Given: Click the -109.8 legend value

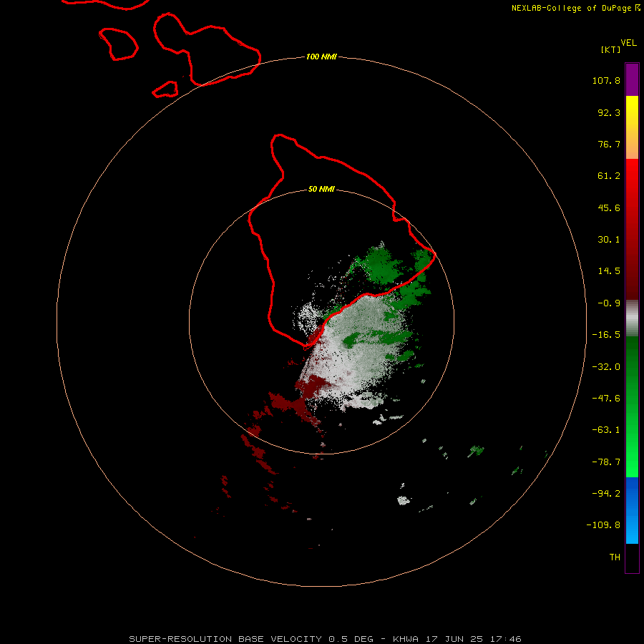Looking at the screenshot, I should pos(603,525).
